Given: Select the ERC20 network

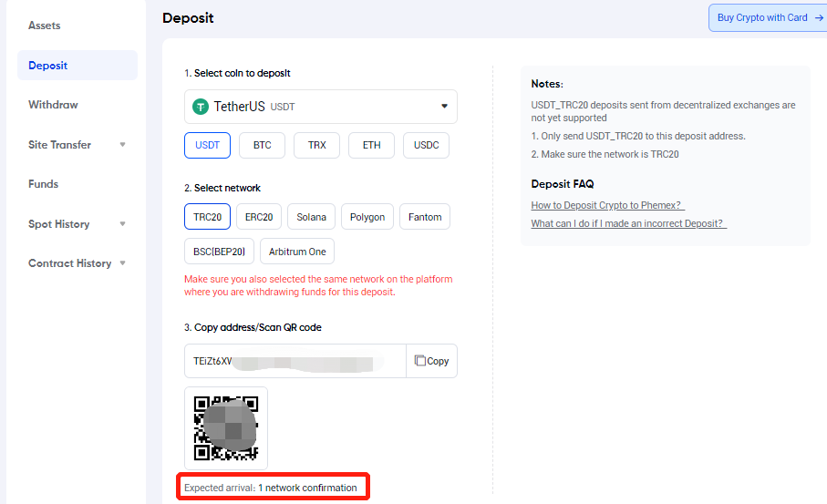Looking at the screenshot, I should pos(259,217).
